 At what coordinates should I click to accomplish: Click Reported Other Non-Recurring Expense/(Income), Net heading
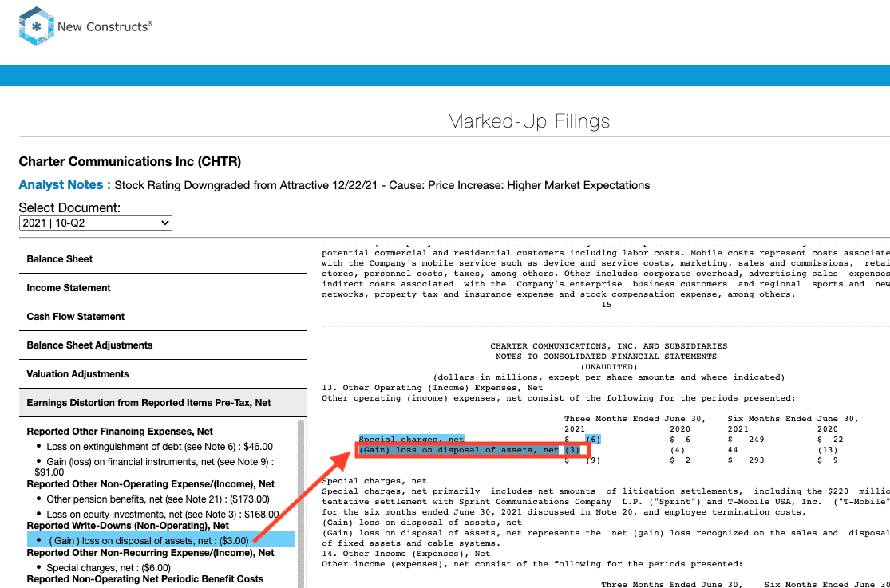pos(150,553)
